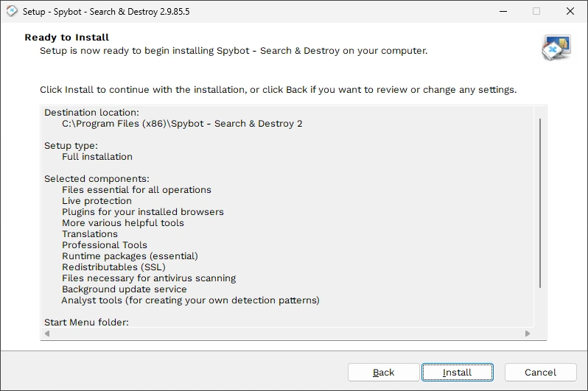The width and height of the screenshot is (588, 391).
Task: Click the 'Professional Tools' entry
Action: coord(105,245)
